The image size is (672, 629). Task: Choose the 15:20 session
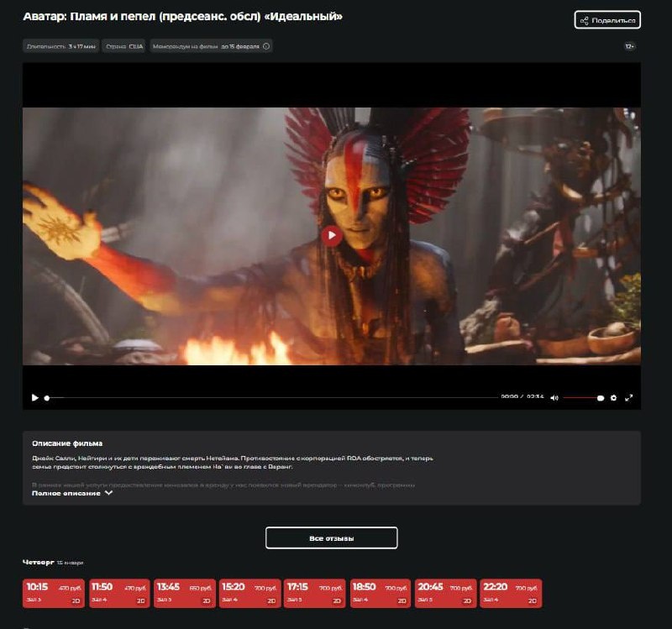(x=249, y=593)
